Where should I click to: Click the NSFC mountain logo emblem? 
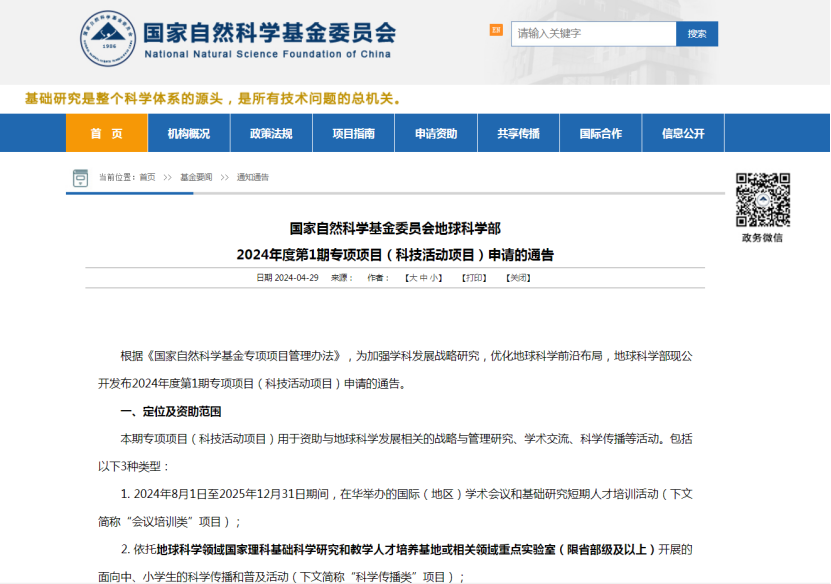[x=107, y=39]
